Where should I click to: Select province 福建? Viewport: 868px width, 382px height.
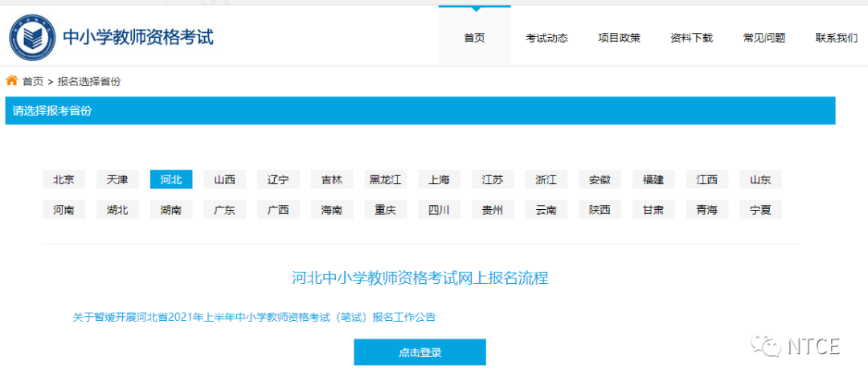click(653, 179)
